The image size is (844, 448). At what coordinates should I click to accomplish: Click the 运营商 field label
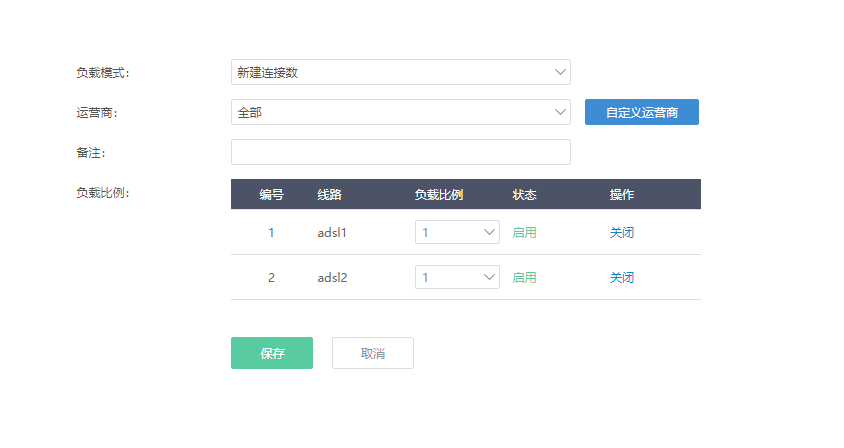[97, 113]
